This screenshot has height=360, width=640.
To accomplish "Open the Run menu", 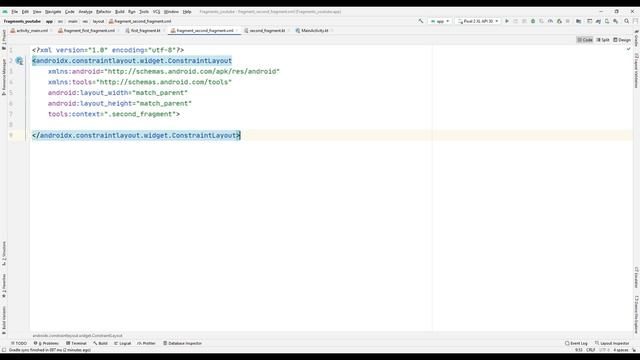I will 131,12.
